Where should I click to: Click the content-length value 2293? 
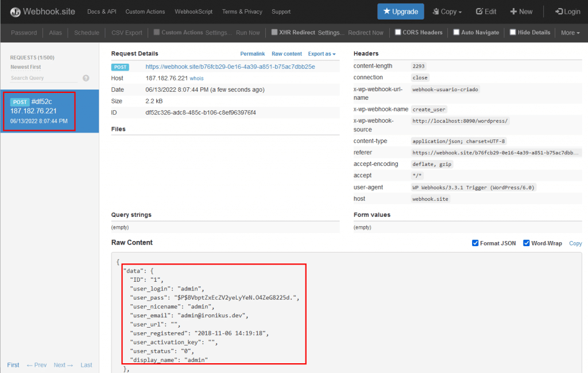[x=419, y=66]
